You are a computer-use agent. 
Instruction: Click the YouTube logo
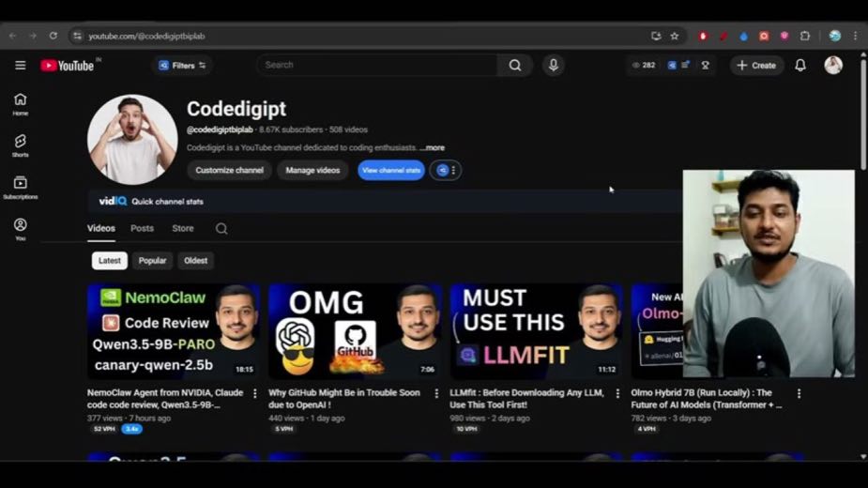(x=67, y=66)
